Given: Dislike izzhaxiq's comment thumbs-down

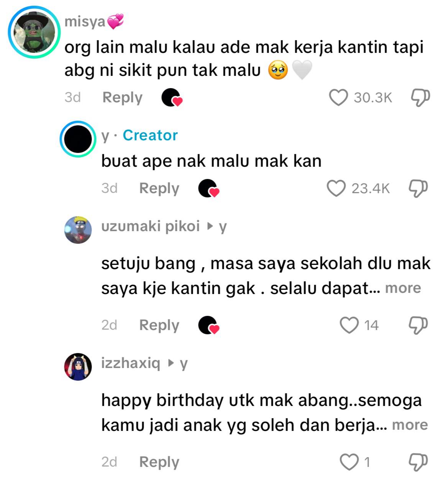Looking at the screenshot, I should 418,462.
